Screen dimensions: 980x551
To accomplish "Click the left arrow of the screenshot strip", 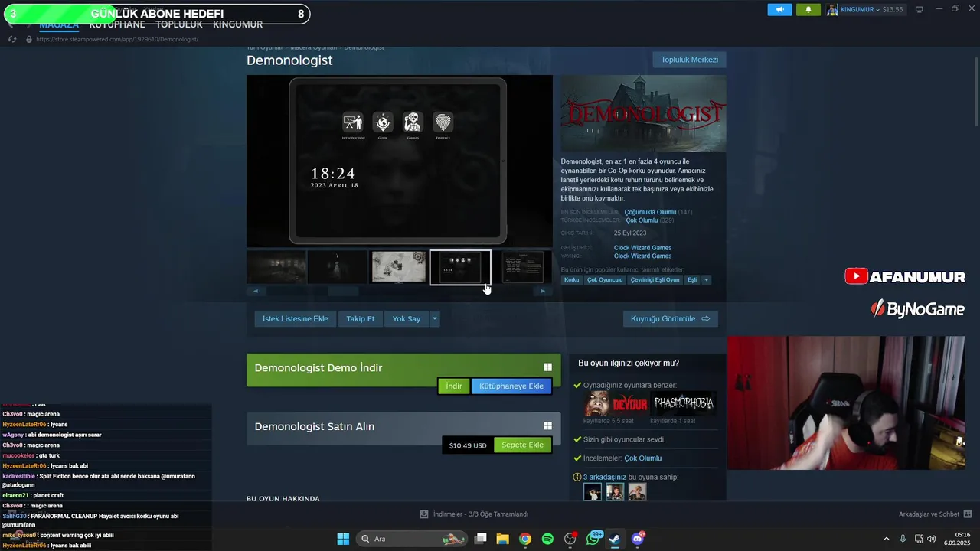I will pos(256,291).
